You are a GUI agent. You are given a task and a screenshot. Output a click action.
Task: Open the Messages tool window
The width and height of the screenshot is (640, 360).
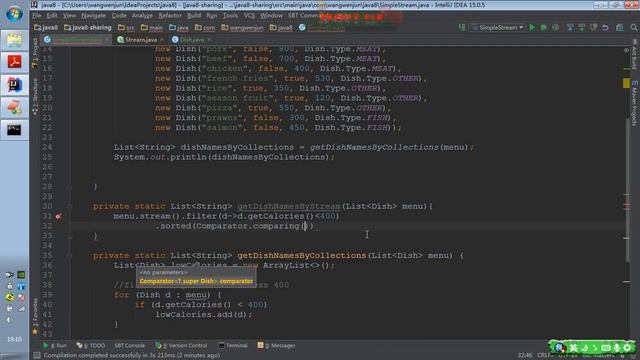click(276, 345)
